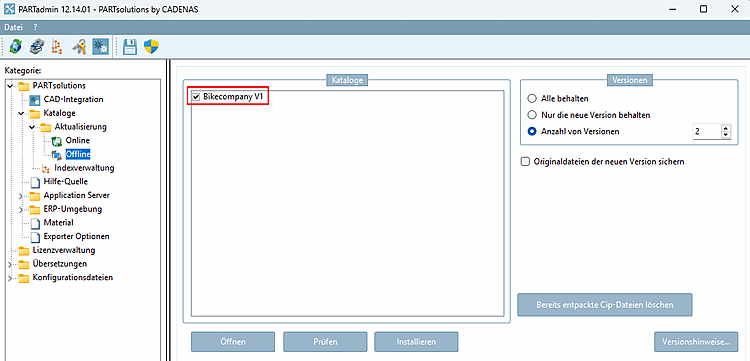Viewport: 750px width, 361px height.
Task: Click the Exporter Optionen document icon
Action: [x=34, y=237]
